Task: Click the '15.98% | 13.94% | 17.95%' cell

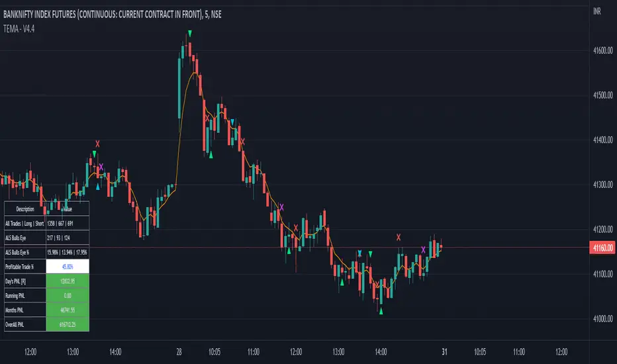Action: (x=68, y=252)
